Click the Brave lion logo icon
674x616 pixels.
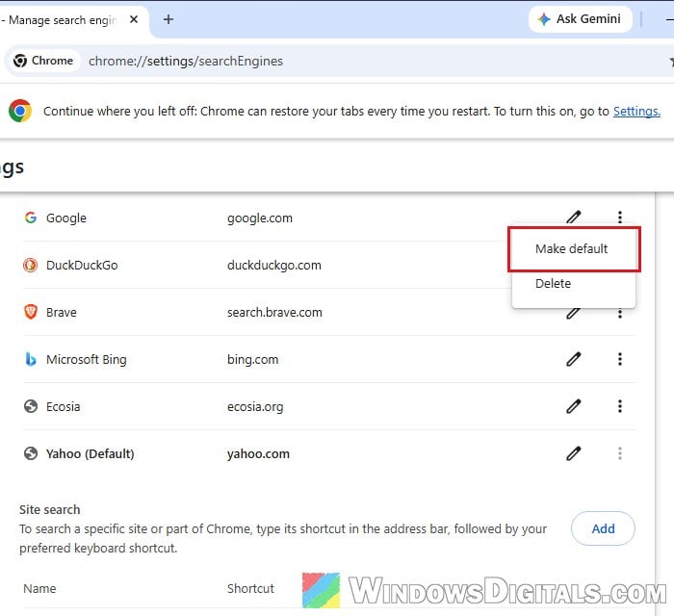pos(31,312)
